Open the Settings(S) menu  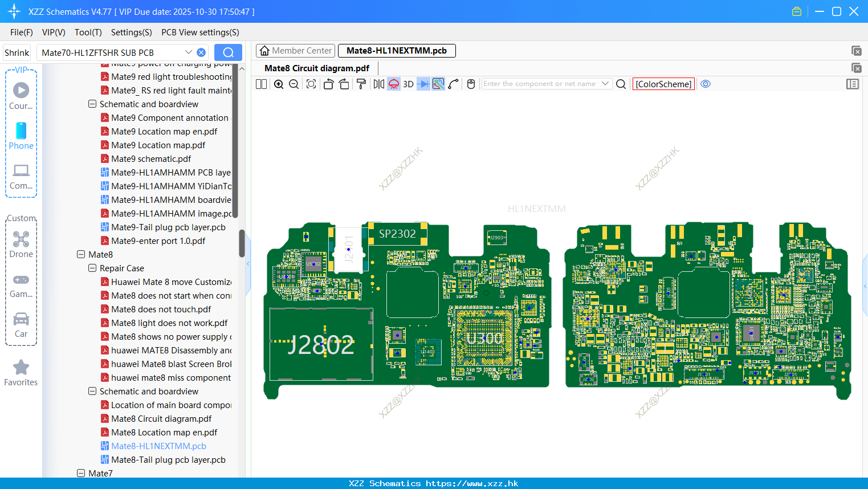(132, 32)
